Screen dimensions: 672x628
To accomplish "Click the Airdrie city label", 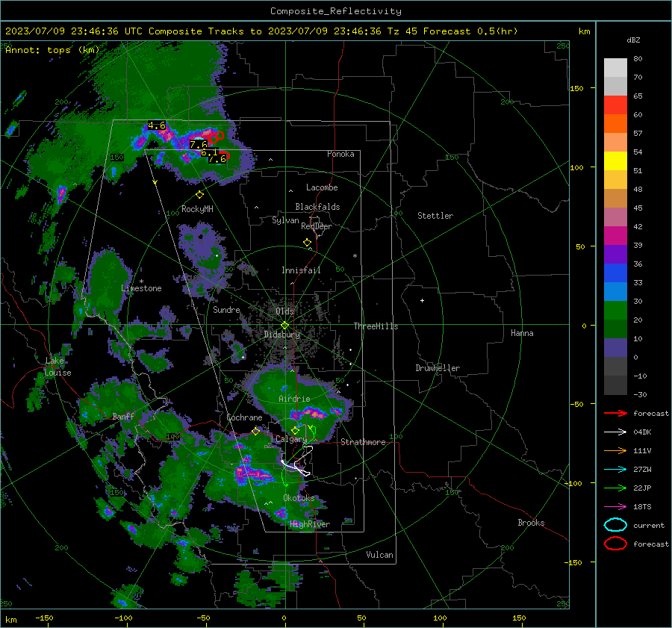I will 294,399.
